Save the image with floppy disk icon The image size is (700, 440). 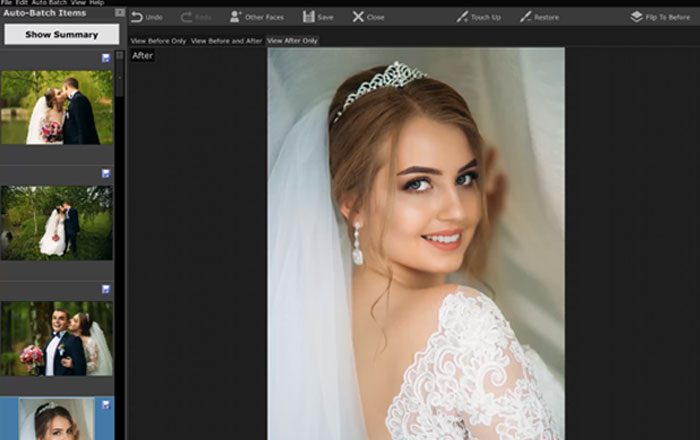pyautogui.click(x=309, y=17)
